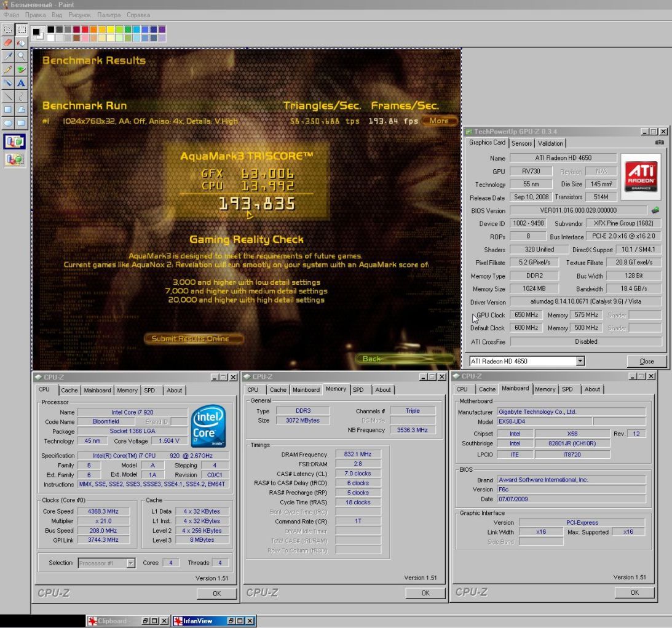Activate the Magnifier tool

pos(22,56)
